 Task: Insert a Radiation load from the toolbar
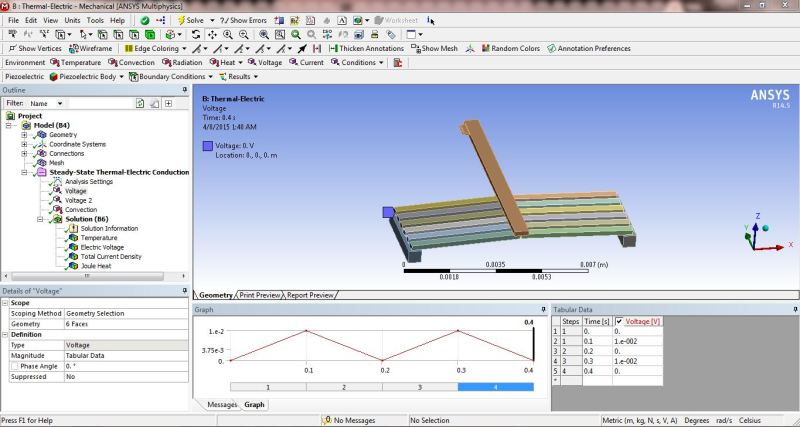182,62
